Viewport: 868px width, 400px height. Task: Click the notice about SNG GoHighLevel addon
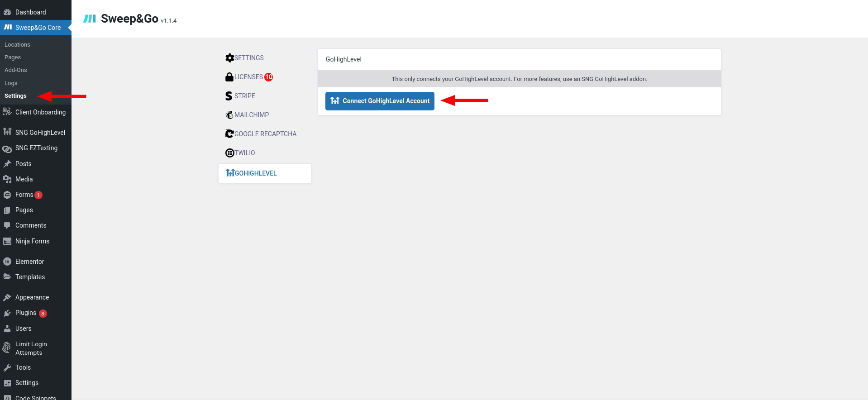coord(520,79)
